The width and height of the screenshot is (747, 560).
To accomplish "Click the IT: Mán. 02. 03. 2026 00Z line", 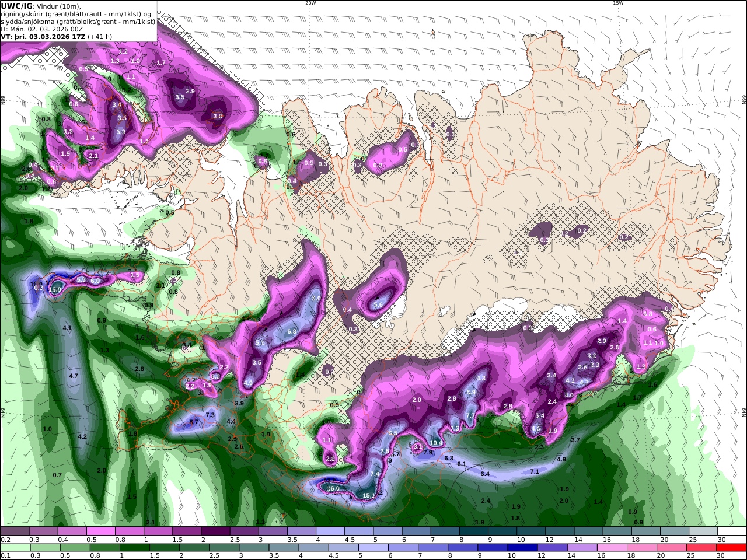I will [42, 29].
